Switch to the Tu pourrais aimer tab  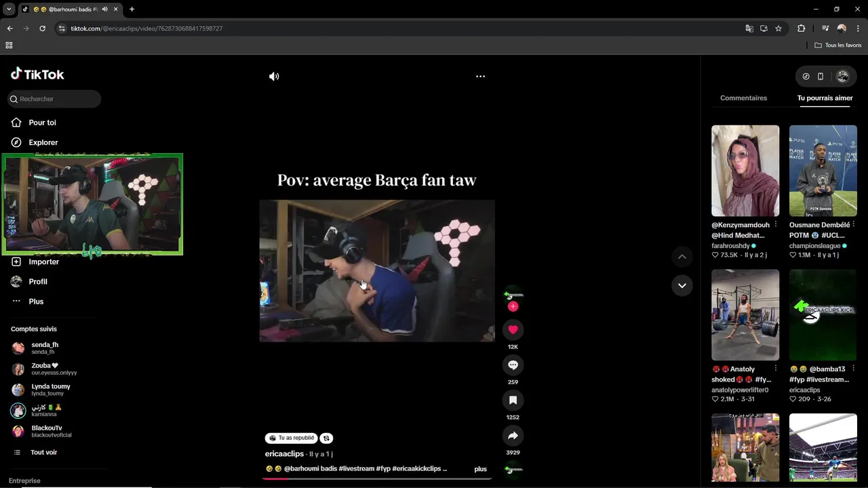click(825, 98)
